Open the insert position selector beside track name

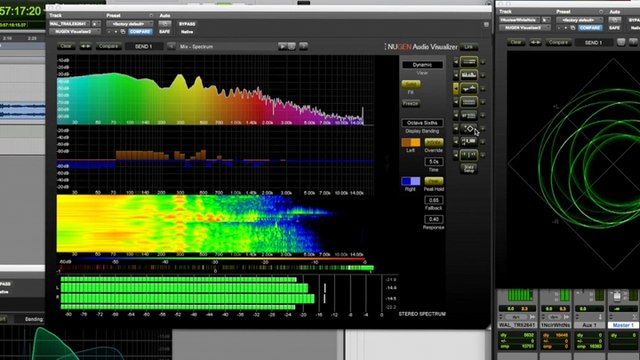[x=96, y=24]
